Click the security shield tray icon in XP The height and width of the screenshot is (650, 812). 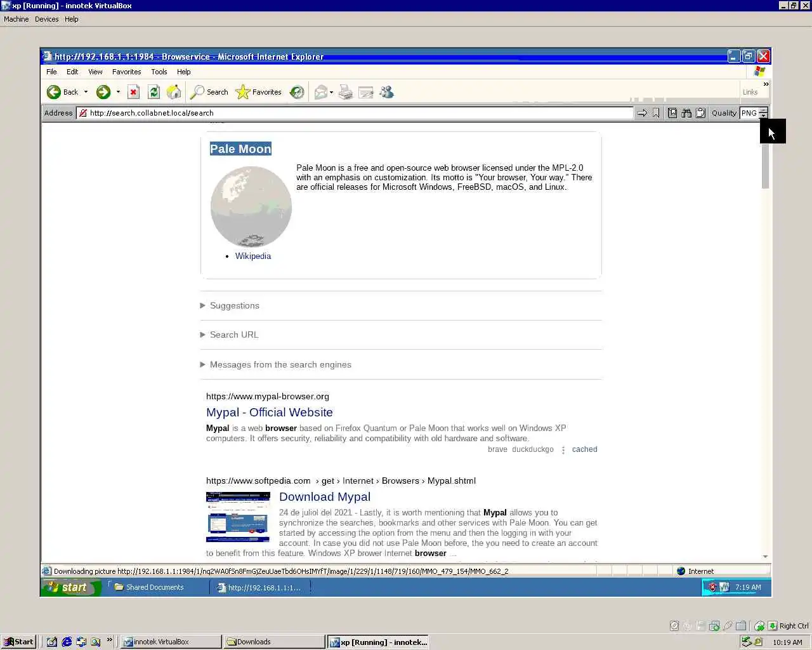click(712, 587)
